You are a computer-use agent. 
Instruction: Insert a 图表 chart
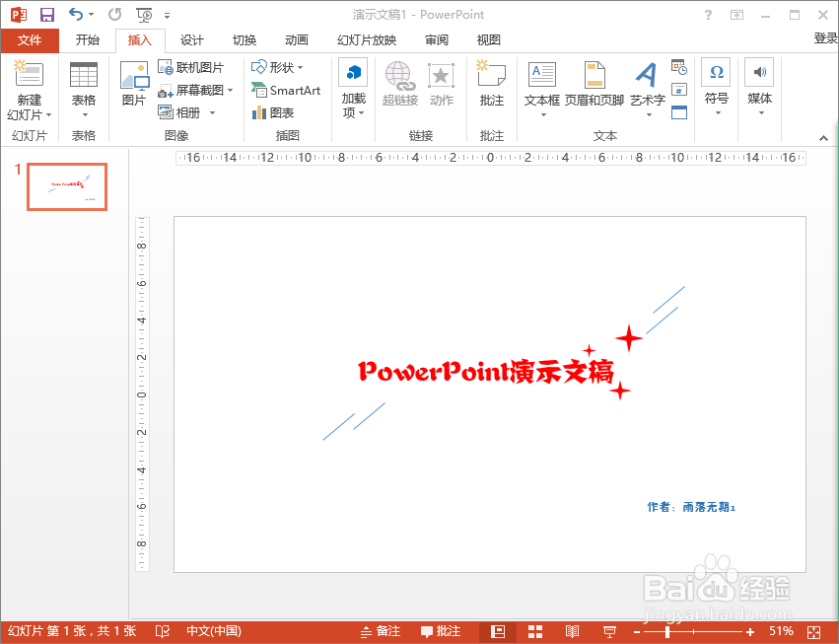tap(273, 112)
